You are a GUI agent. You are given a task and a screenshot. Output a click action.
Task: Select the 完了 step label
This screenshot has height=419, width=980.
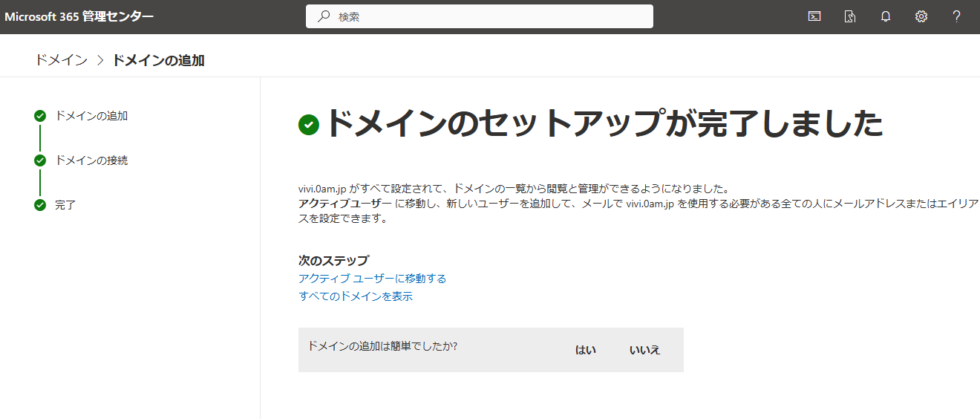[x=65, y=205]
